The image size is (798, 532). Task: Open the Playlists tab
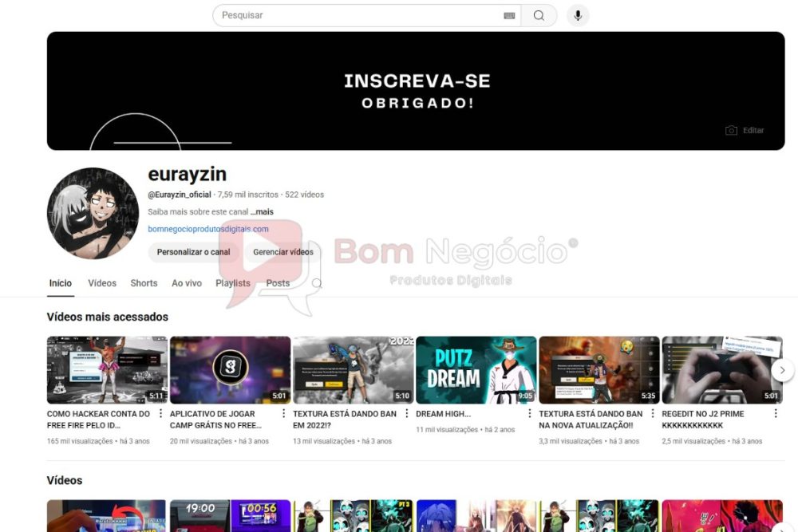click(x=233, y=283)
